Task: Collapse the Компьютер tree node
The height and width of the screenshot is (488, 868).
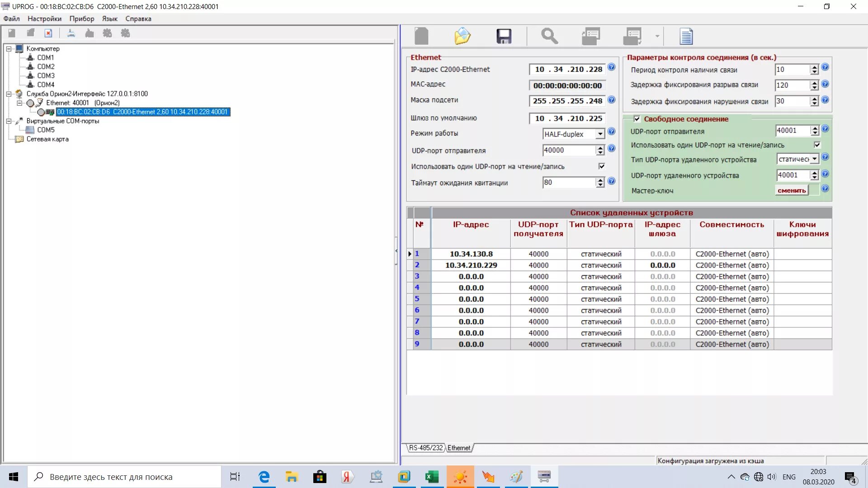Action: [x=9, y=49]
